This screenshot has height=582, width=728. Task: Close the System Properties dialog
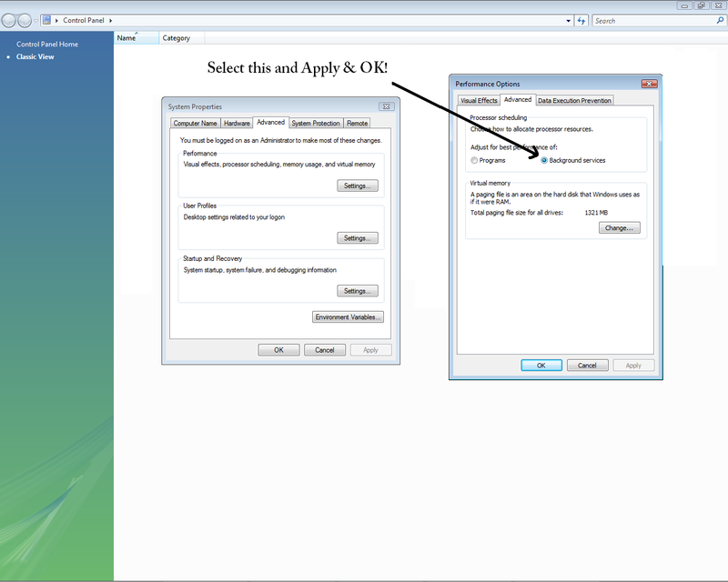(386, 106)
